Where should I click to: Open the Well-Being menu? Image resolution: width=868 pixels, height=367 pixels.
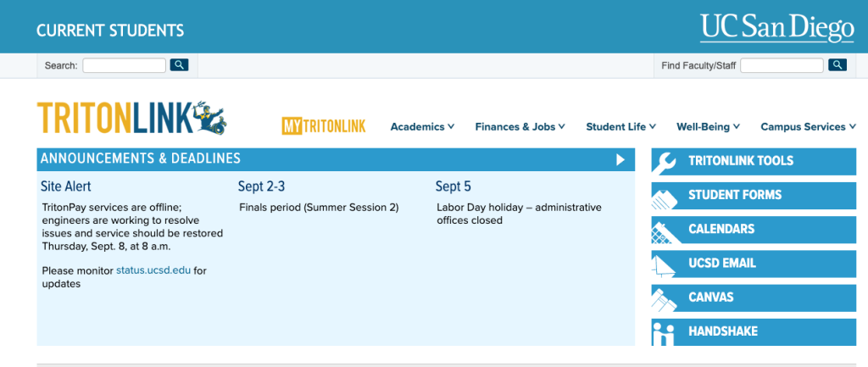pyautogui.click(x=708, y=127)
